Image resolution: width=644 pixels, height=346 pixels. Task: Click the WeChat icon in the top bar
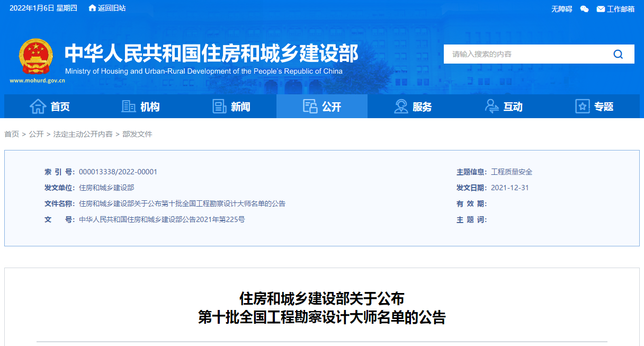tap(584, 8)
